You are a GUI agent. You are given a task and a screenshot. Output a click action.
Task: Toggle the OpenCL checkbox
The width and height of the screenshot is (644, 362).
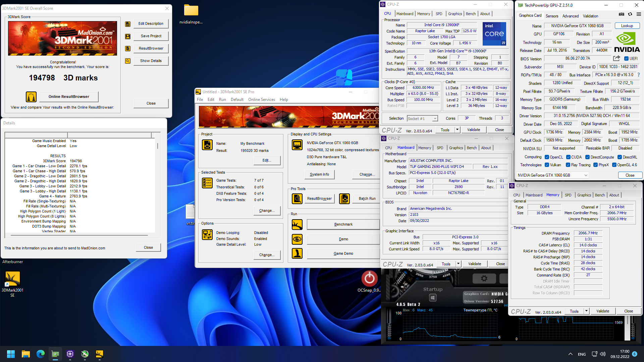547,157
